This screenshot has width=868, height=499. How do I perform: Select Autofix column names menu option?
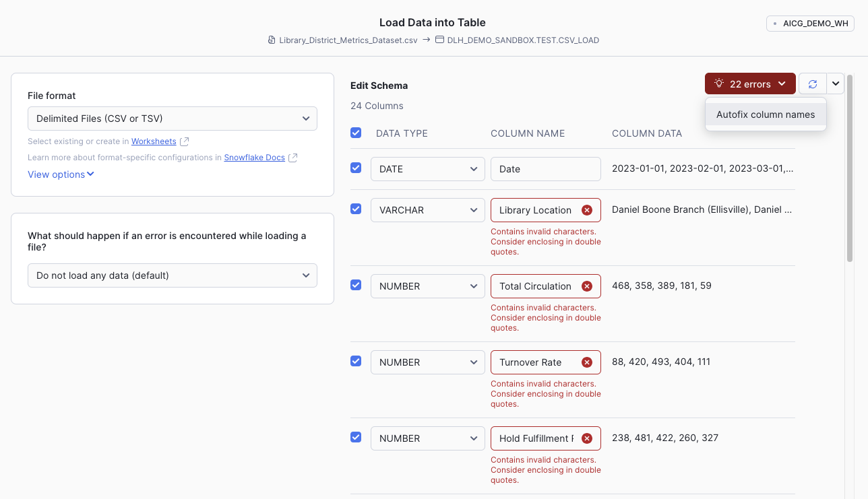point(766,114)
